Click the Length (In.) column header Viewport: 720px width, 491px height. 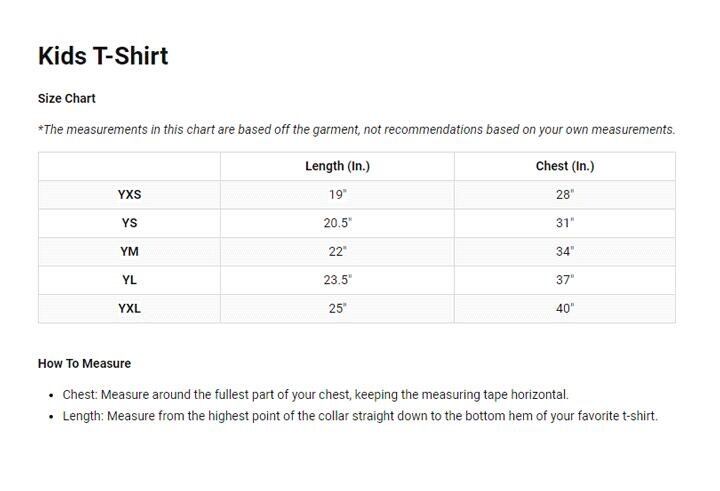click(x=337, y=166)
